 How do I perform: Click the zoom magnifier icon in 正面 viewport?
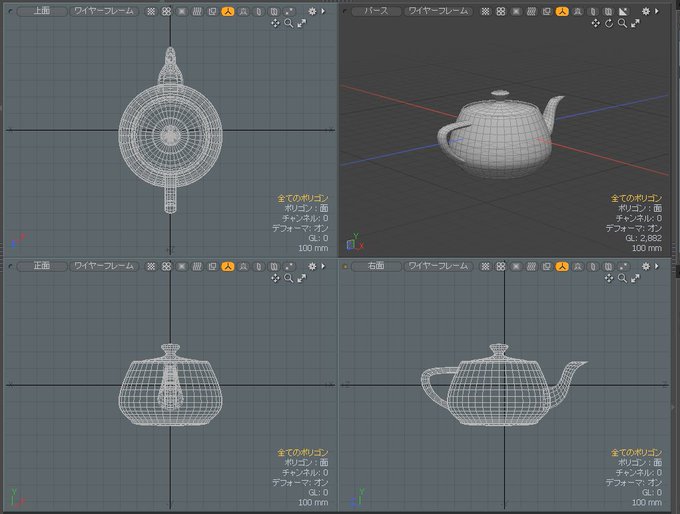click(288, 278)
